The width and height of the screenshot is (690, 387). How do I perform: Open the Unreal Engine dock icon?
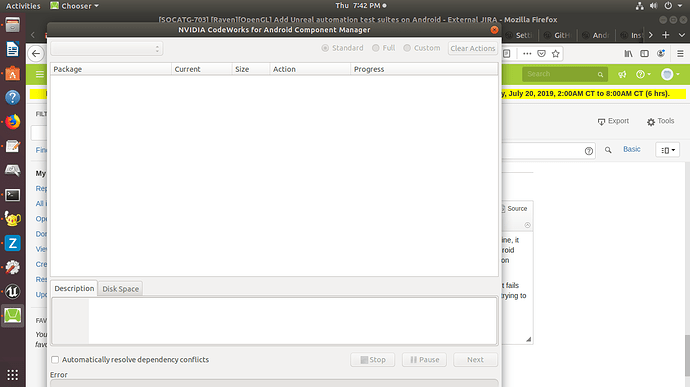click(12, 291)
